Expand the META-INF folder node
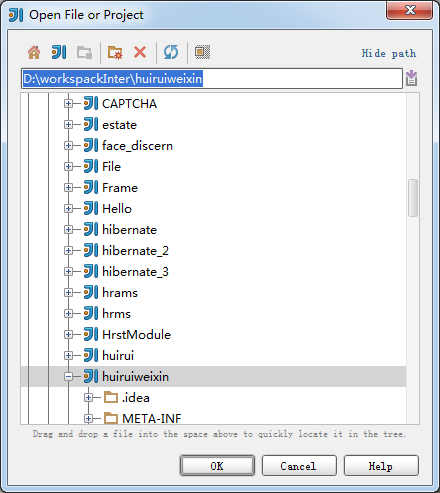 pos(88,419)
